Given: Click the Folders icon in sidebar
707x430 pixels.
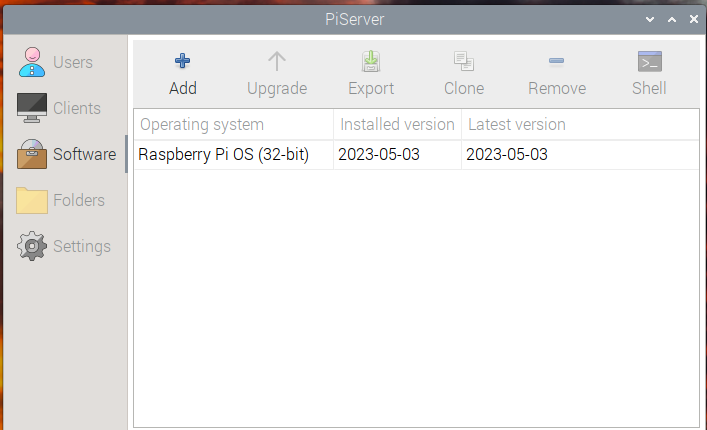Looking at the screenshot, I should [x=32, y=200].
